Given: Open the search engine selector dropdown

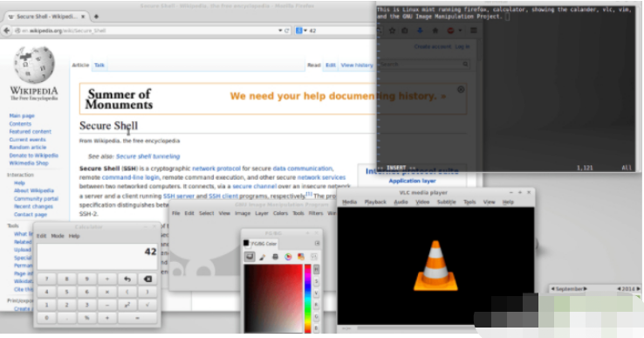Looking at the screenshot, I should tap(301, 31).
